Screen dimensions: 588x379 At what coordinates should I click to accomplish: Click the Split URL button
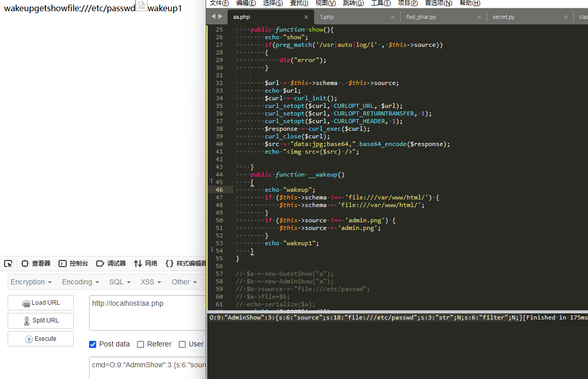[x=41, y=320]
